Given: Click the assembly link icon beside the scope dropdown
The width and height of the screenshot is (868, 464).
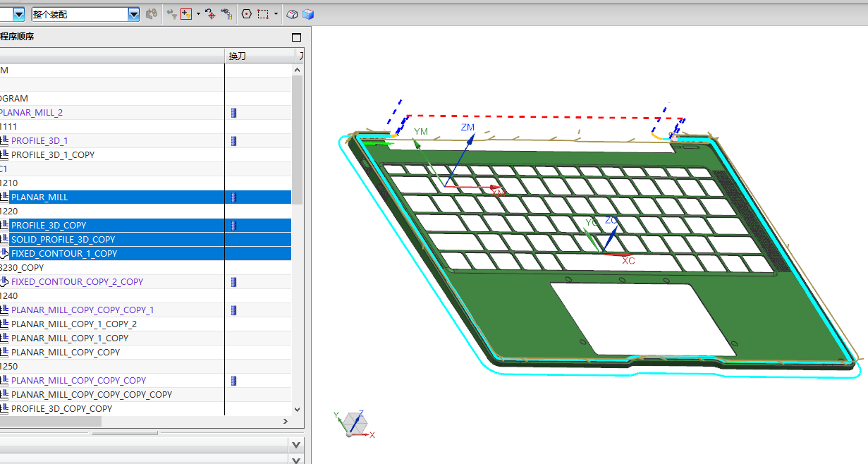Looking at the screenshot, I should pyautogui.click(x=151, y=13).
